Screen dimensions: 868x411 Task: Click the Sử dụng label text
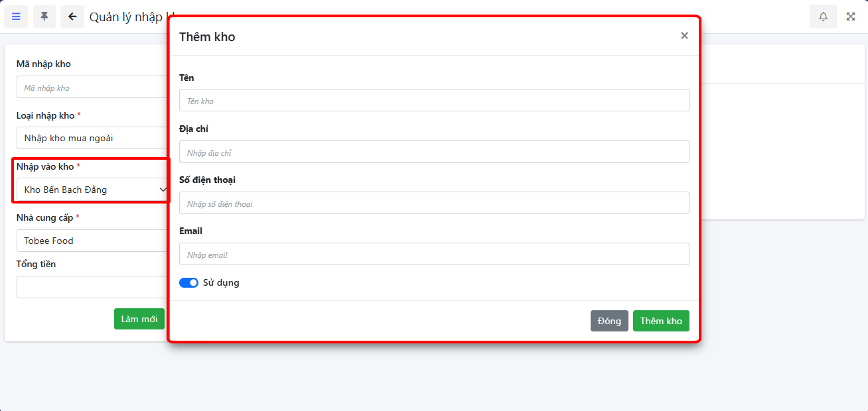221,283
